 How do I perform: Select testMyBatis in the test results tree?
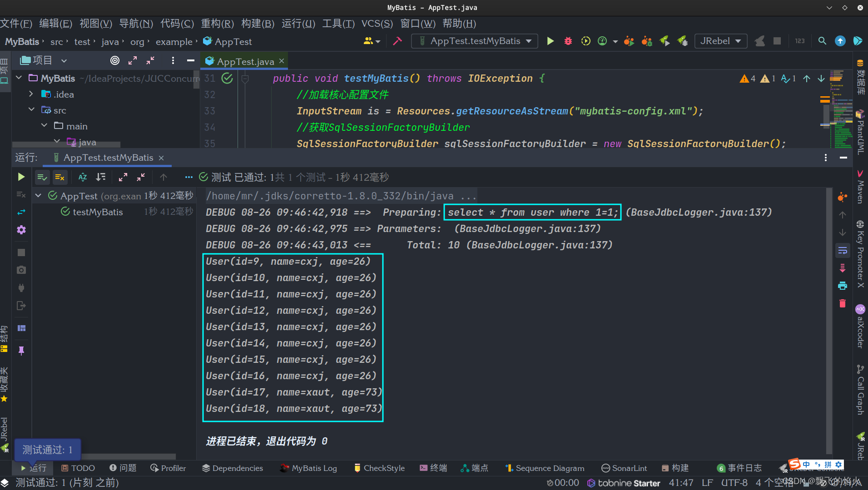click(98, 212)
